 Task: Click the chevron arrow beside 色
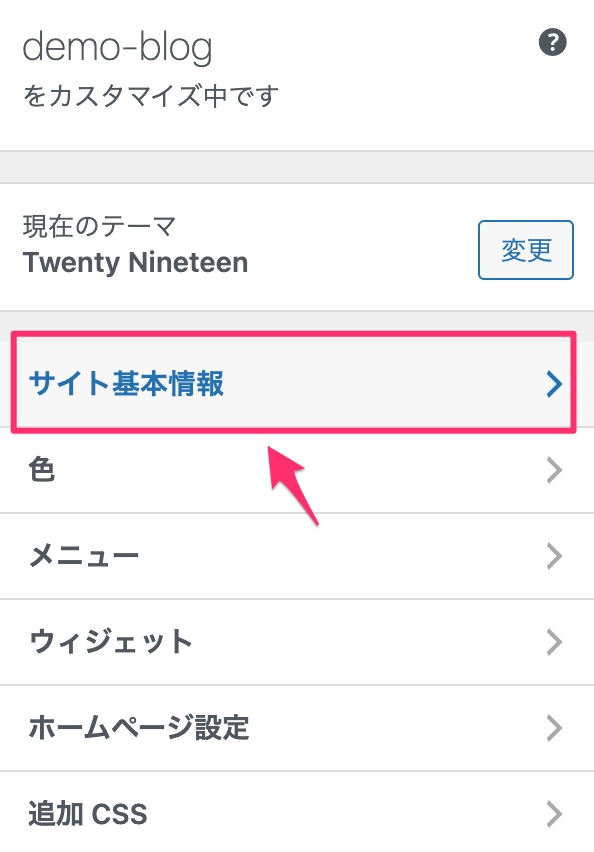(x=554, y=470)
